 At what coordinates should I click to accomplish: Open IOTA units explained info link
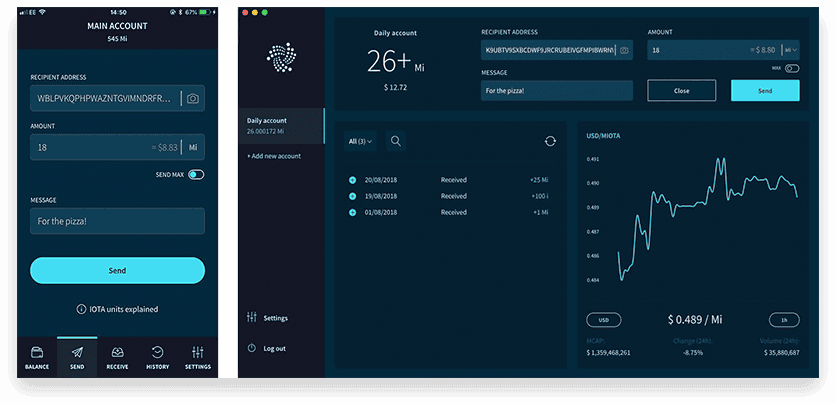[x=117, y=309]
